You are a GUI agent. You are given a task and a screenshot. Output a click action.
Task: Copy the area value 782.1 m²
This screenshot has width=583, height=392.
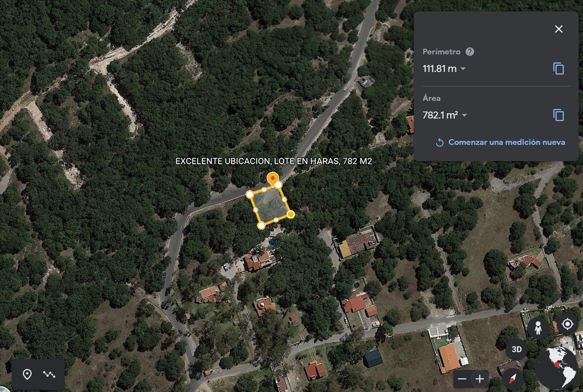[x=559, y=115]
